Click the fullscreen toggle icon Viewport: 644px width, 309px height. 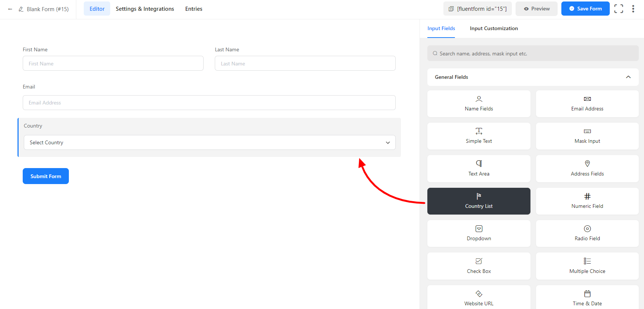[618, 9]
